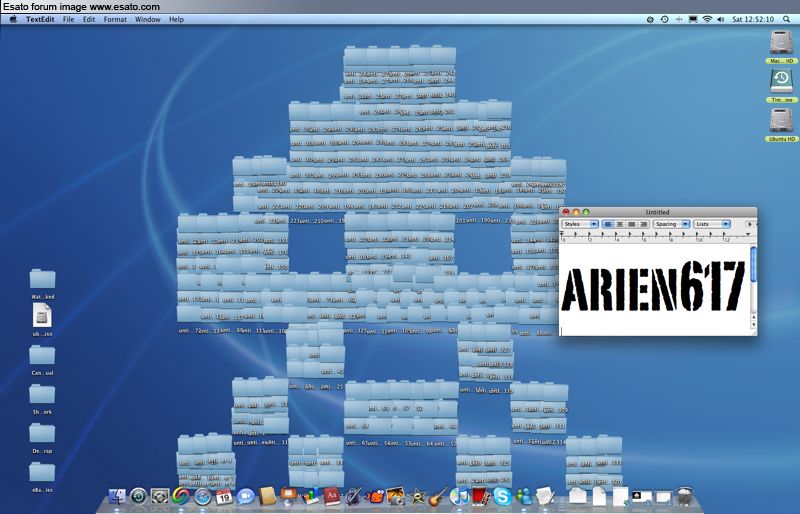The width and height of the screenshot is (800, 514).
Task: Open the TextEdit application menu
Action: (40, 19)
